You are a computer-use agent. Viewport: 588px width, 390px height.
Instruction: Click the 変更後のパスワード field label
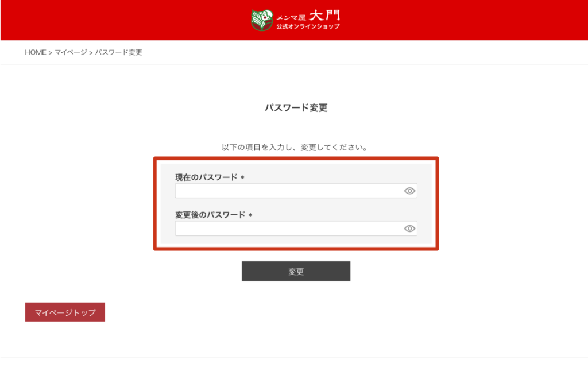coord(210,214)
